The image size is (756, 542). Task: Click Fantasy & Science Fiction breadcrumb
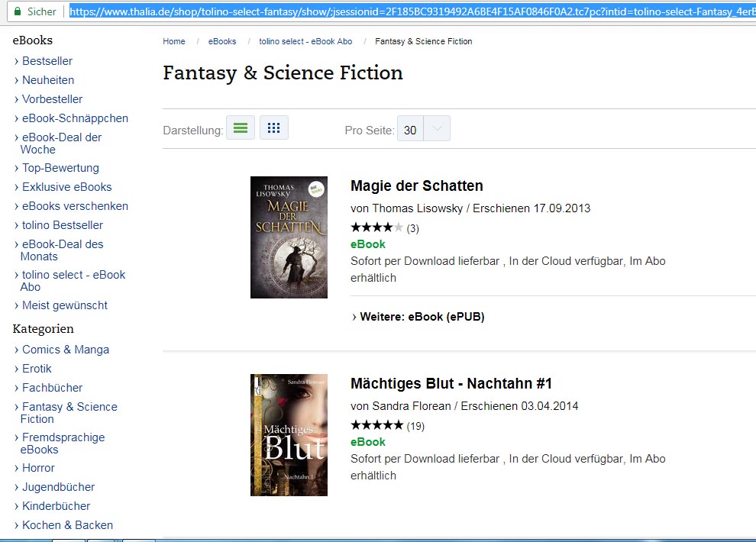click(424, 41)
